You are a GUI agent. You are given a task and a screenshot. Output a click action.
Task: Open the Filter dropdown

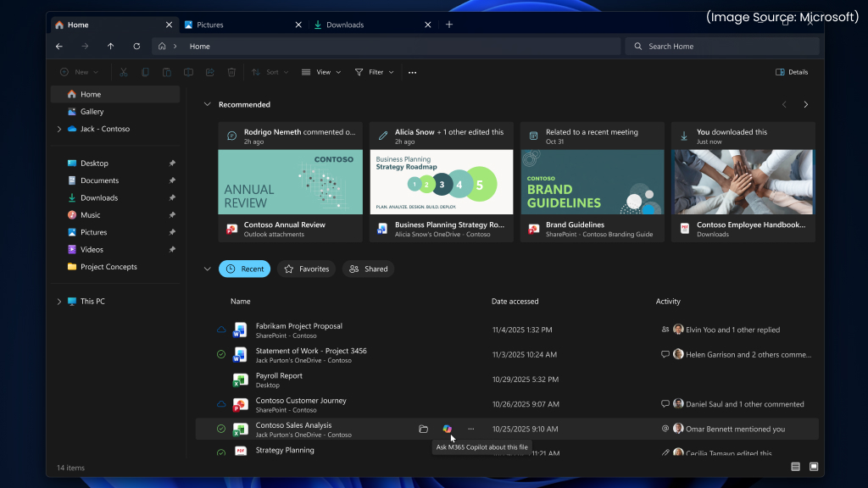click(x=373, y=72)
